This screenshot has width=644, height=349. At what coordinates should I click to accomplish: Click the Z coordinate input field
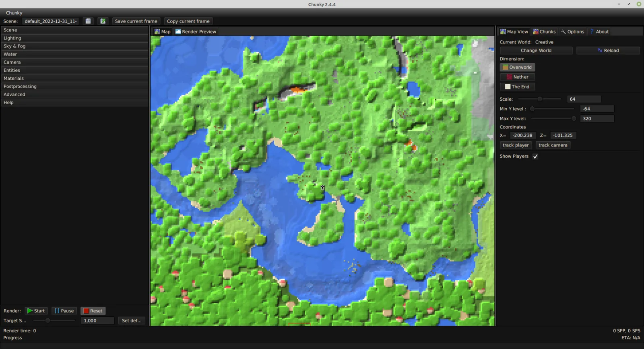(563, 135)
